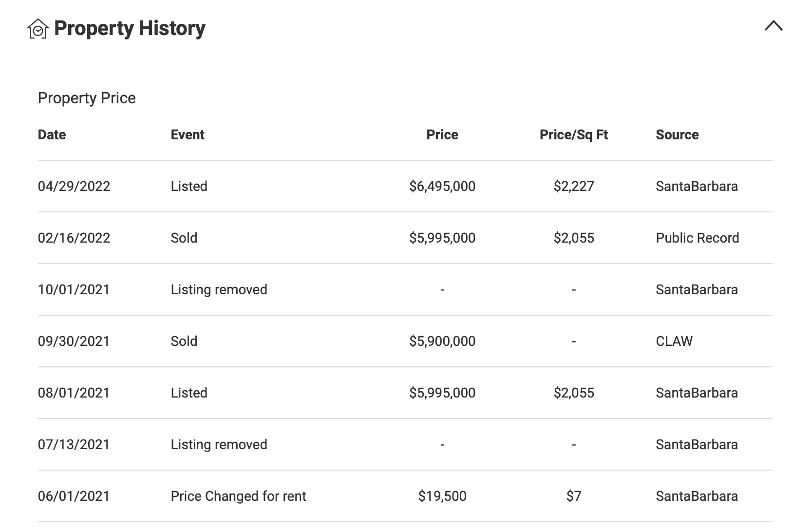This screenshot has width=792, height=532.
Task: Click the Price Changed for rent event
Action: [238, 496]
